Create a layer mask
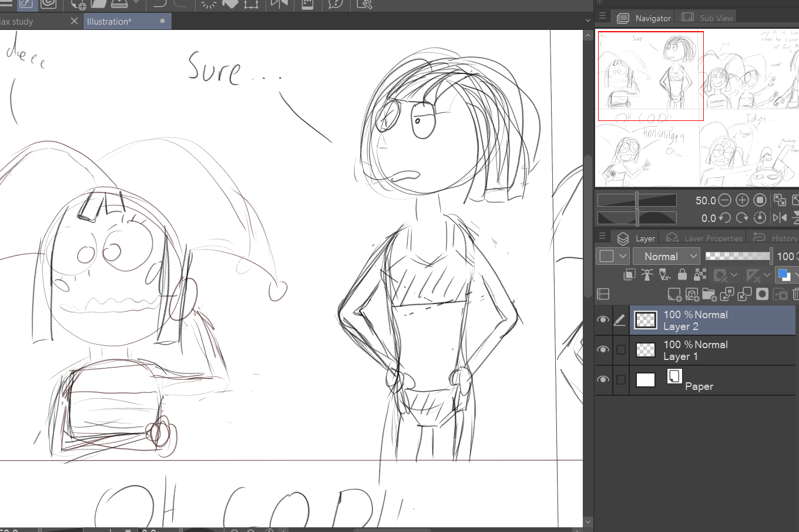Screen dimensions: 799x532 762,294
